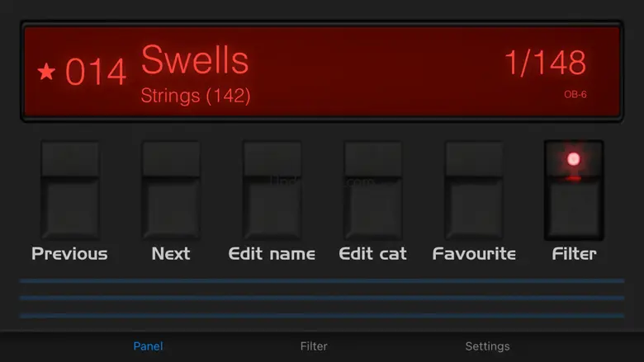Switch to the Panel tab

tap(149, 346)
